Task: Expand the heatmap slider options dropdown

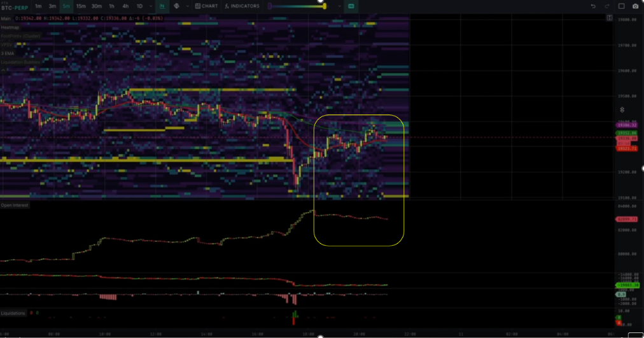Action: (x=339, y=6)
